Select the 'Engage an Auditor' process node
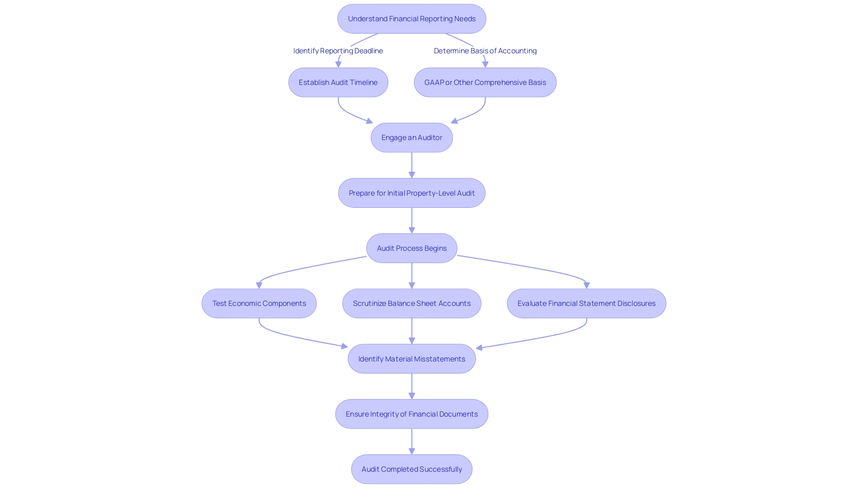Viewport: 868px width, 488px height. (411, 137)
